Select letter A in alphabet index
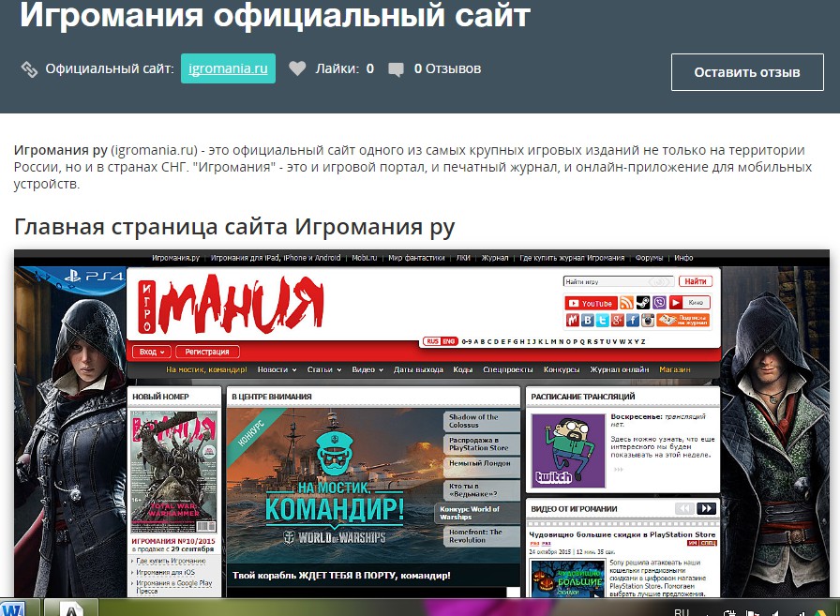 pyautogui.click(x=476, y=341)
